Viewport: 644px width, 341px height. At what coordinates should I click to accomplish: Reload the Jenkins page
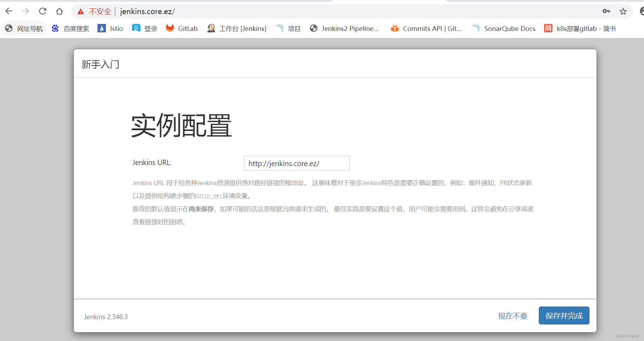pos(42,11)
